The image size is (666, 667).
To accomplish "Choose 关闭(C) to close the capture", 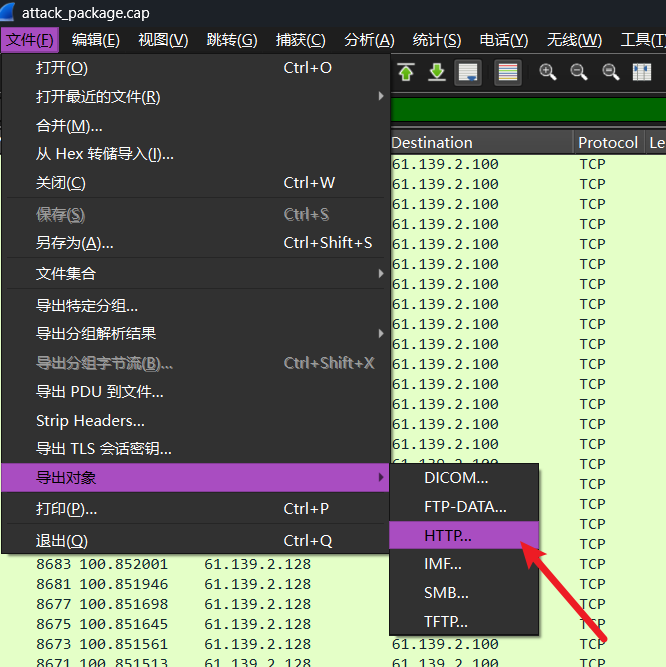I will [195, 183].
